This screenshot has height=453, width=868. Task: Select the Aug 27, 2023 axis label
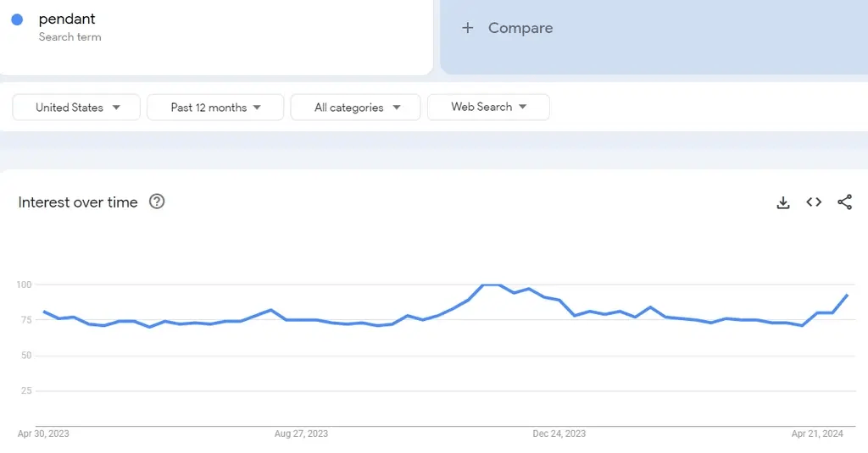(301, 434)
